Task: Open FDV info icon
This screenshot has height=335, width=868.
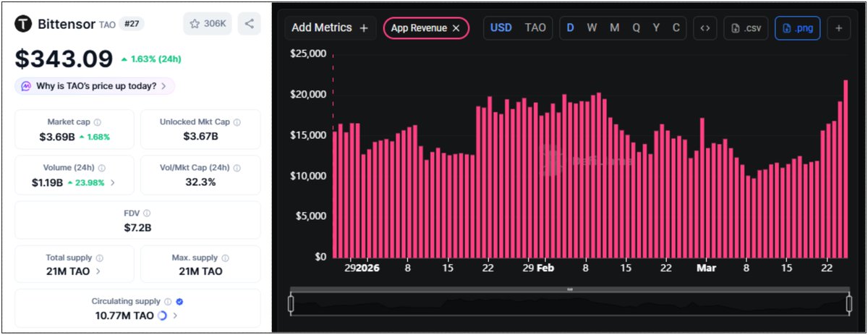Action: [147, 213]
